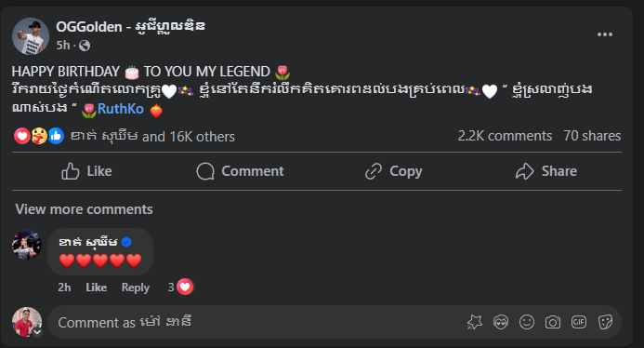Copy the post link with Copy button
This screenshot has width=644, height=348.
click(393, 171)
